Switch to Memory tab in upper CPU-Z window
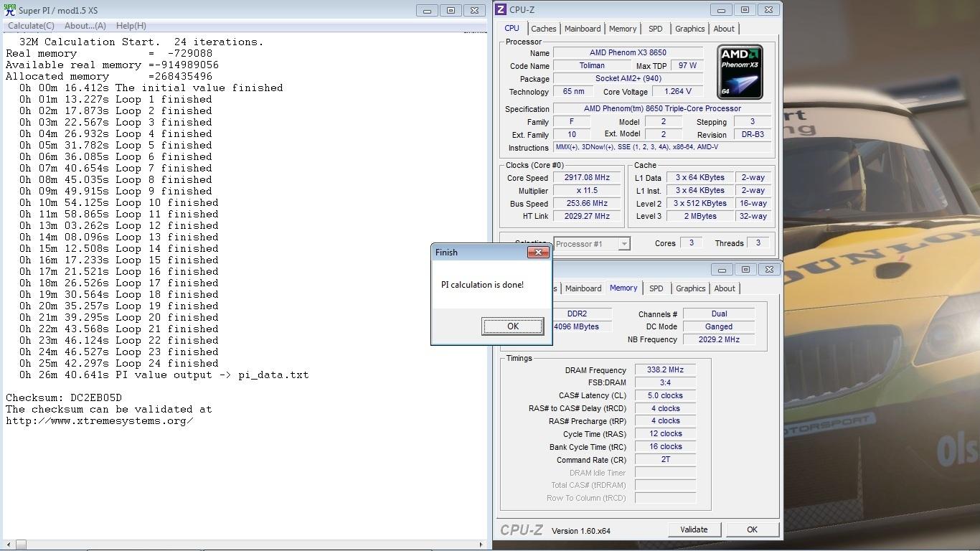The height and width of the screenshot is (551, 980). click(623, 29)
